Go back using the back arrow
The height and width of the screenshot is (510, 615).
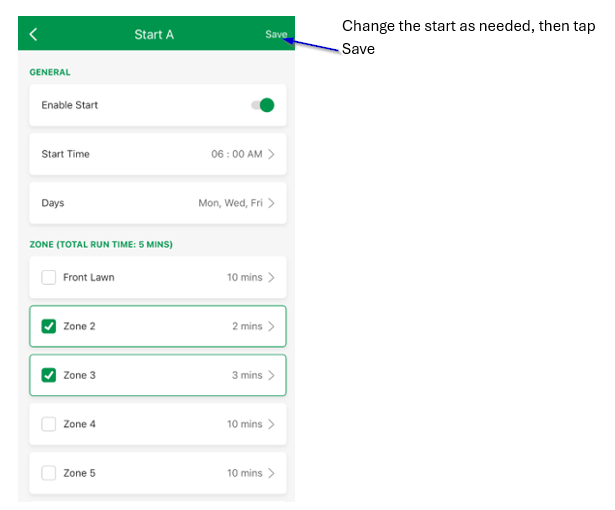[33, 35]
